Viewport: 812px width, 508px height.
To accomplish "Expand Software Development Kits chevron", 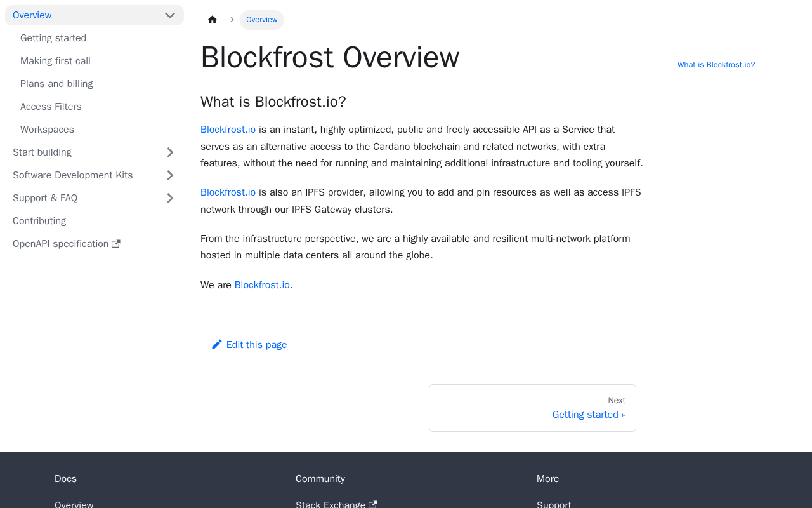I will (x=170, y=175).
